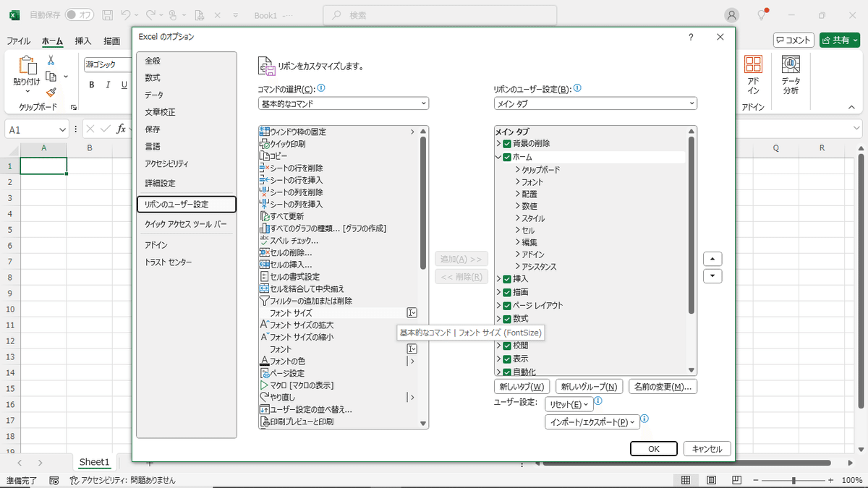The image size is (868, 488).
Task: Open the インポート/エクスポート dropdown button
Action: (592, 421)
